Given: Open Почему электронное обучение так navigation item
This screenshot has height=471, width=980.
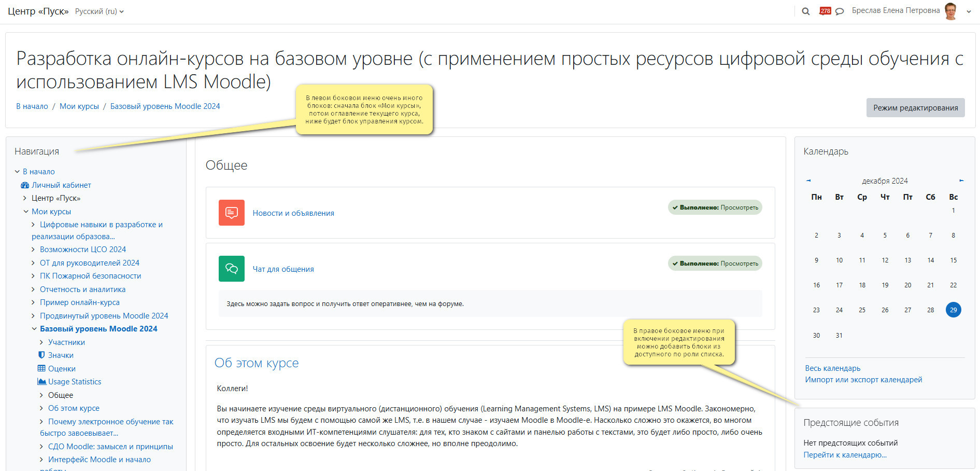Looking at the screenshot, I should point(107,427).
